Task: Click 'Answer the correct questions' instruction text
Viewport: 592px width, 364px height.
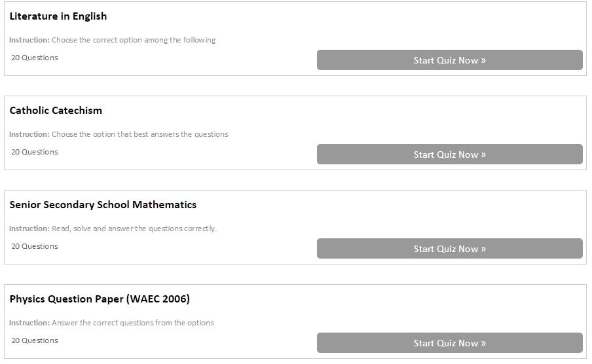Action: pos(133,323)
